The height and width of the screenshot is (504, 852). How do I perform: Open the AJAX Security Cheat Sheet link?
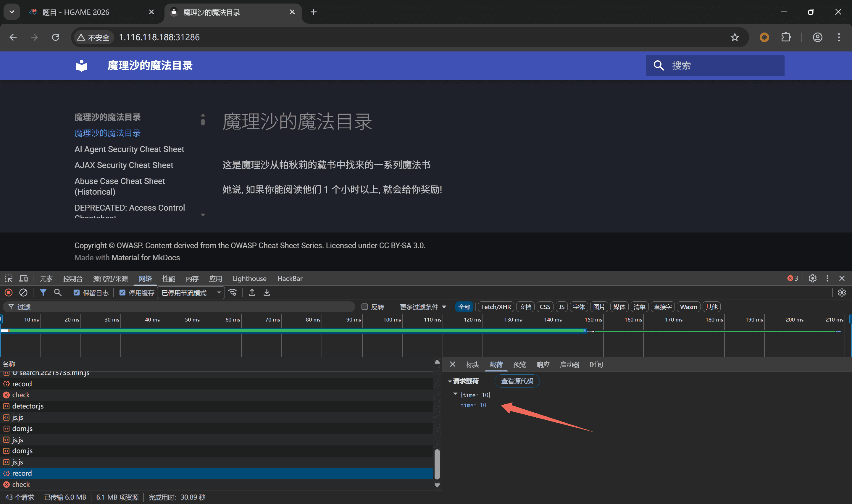pyautogui.click(x=124, y=165)
